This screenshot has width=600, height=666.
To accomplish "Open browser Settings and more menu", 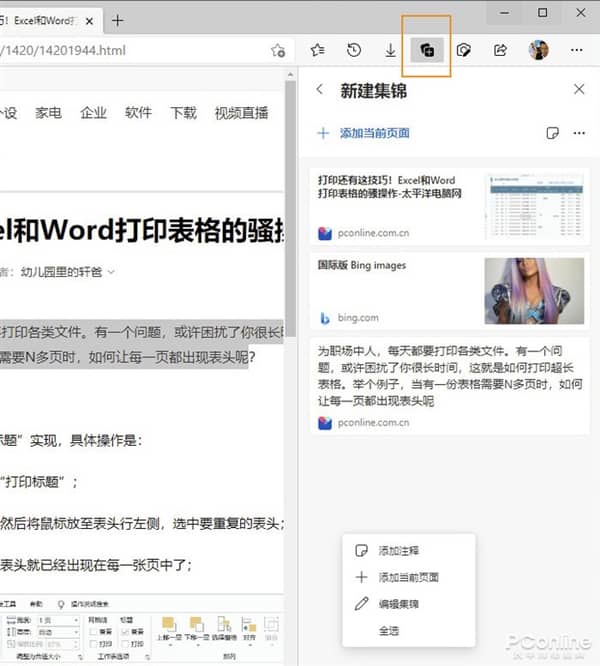I will (576, 50).
